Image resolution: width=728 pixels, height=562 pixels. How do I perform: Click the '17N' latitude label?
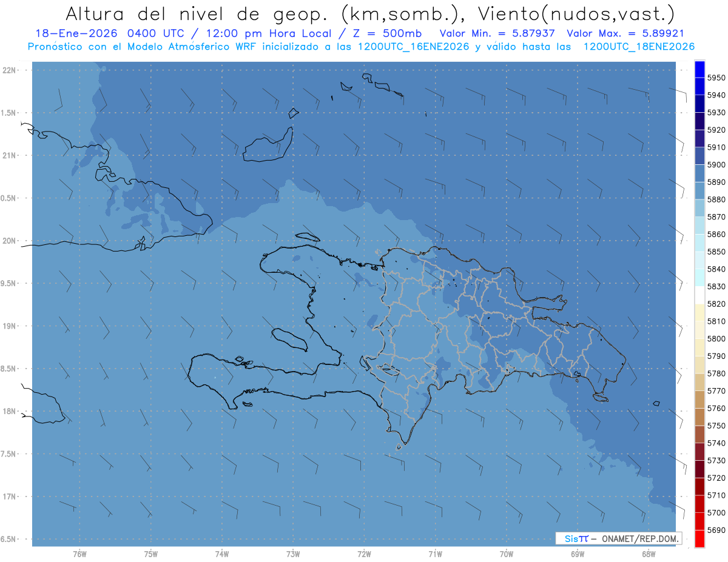(10, 497)
